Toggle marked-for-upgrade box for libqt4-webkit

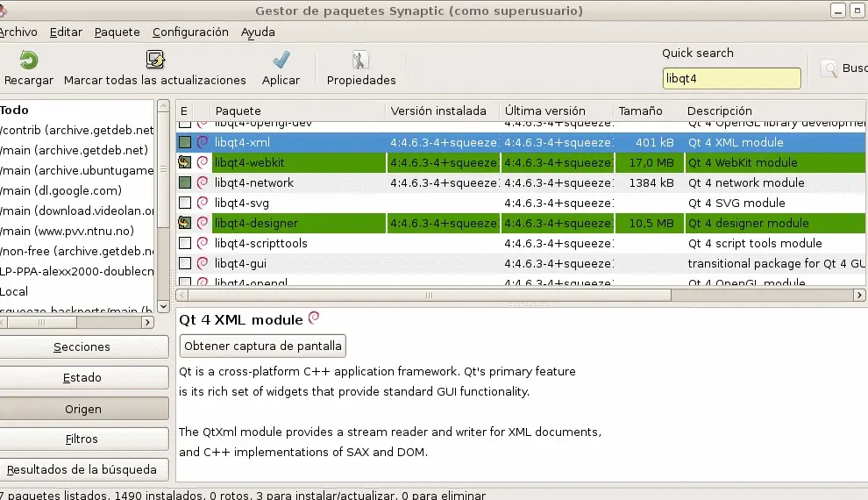(x=185, y=162)
